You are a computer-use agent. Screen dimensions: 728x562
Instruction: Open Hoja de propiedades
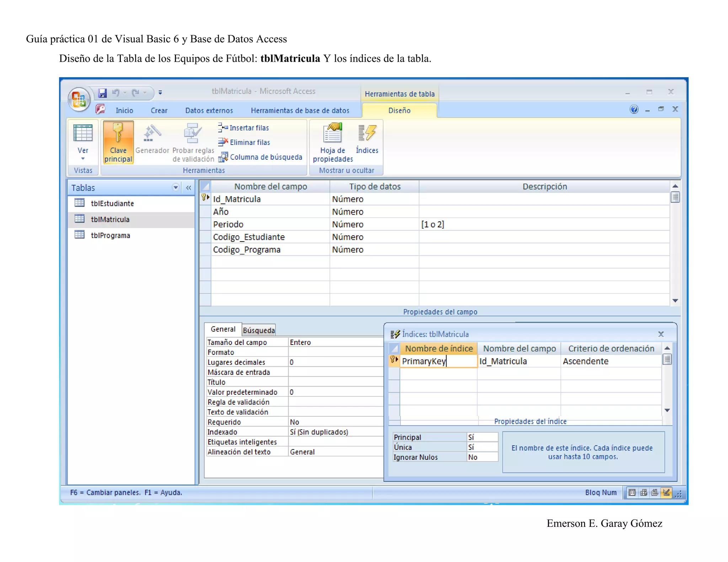[333, 143]
